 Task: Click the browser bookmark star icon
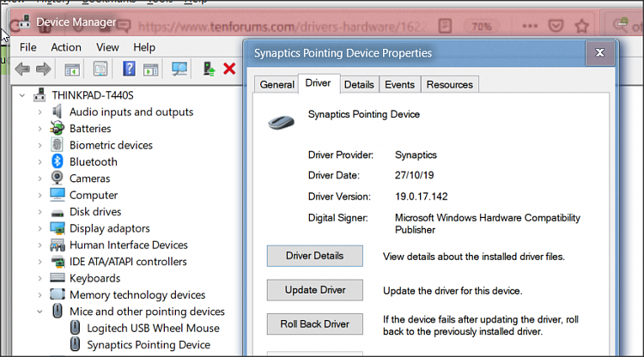tap(581, 27)
